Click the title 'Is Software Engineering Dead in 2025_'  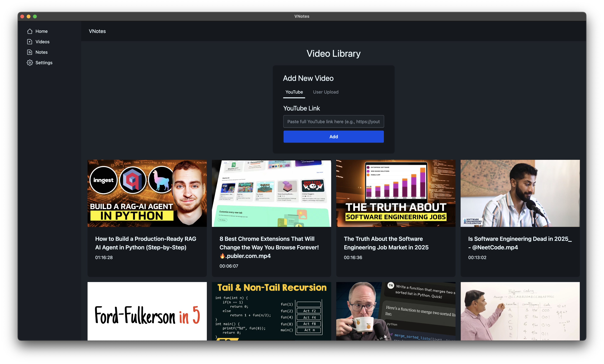tap(520, 239)
